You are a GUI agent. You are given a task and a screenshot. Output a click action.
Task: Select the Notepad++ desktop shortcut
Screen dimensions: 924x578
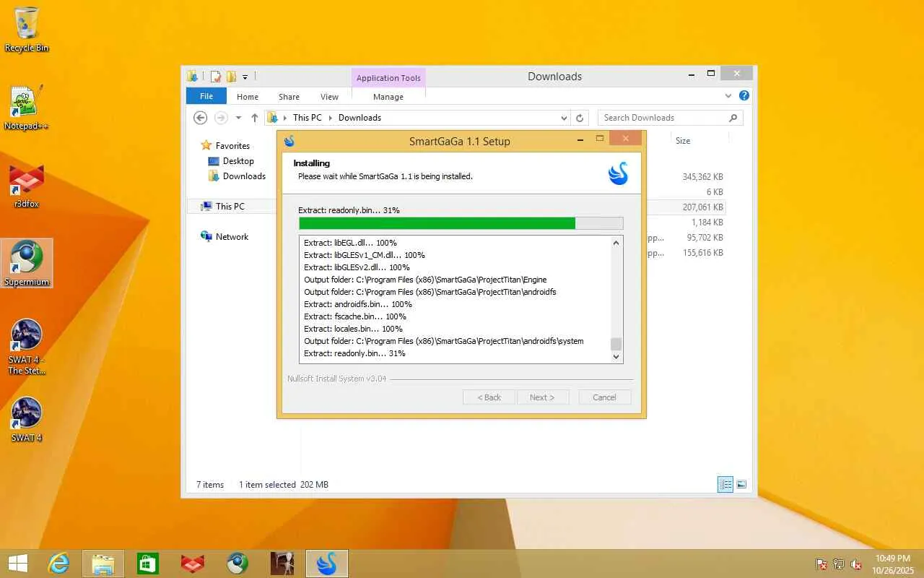(27, 108)
